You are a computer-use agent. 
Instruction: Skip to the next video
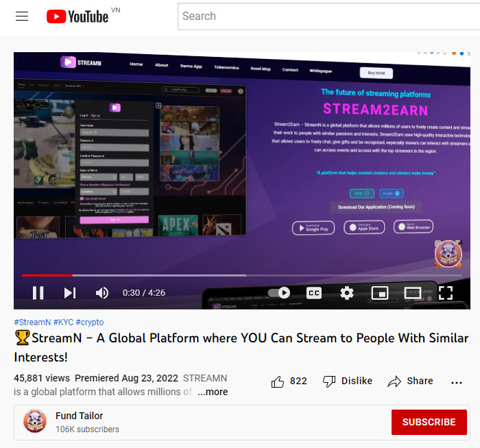coord(70,293)
